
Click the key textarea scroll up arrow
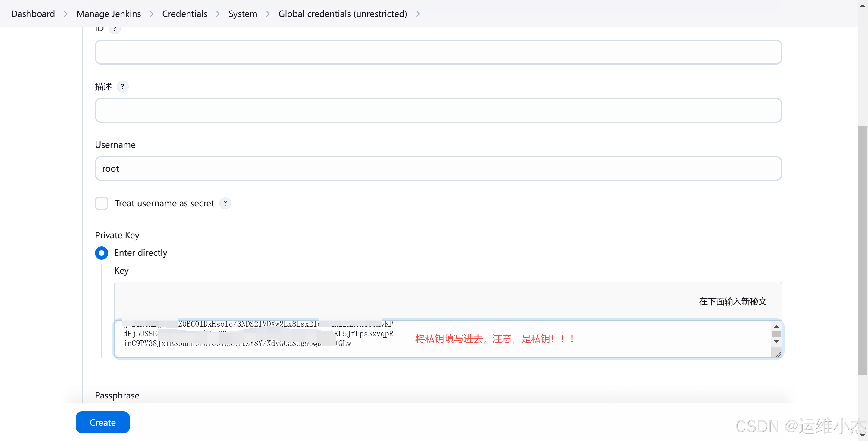coord(776,326)
